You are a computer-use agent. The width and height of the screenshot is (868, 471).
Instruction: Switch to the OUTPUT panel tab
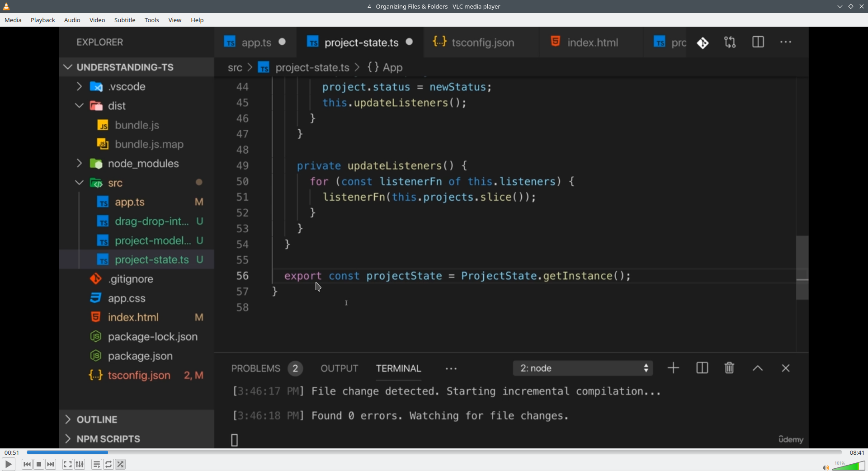coord(340,369)
